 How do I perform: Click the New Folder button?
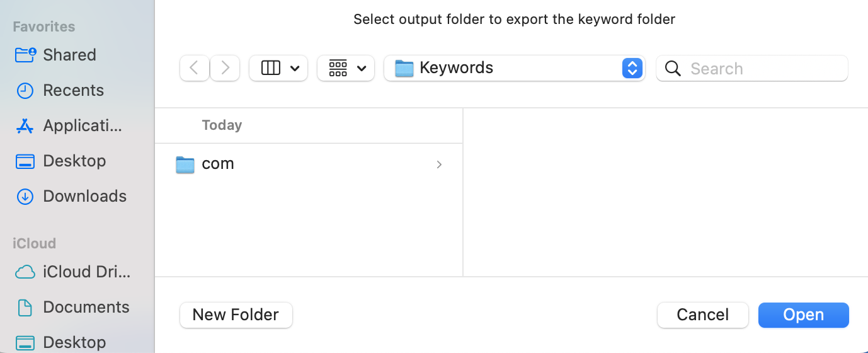tap(236, 315)
